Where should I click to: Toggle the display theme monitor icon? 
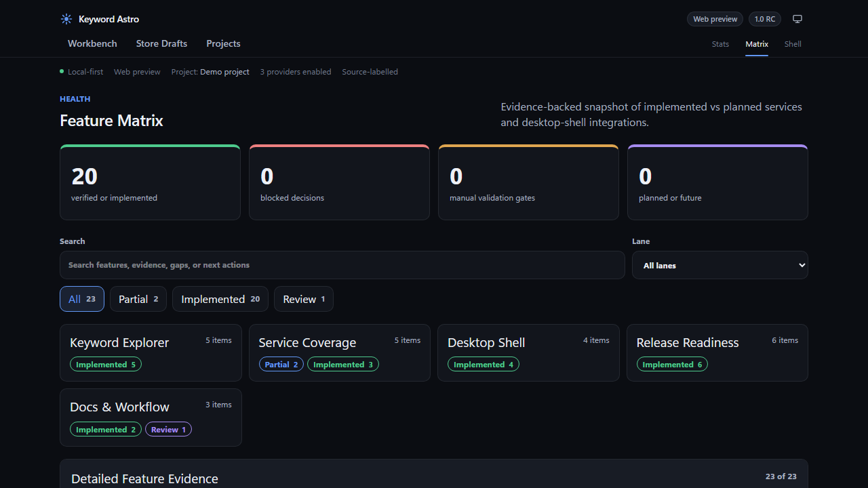click(797, 19)
